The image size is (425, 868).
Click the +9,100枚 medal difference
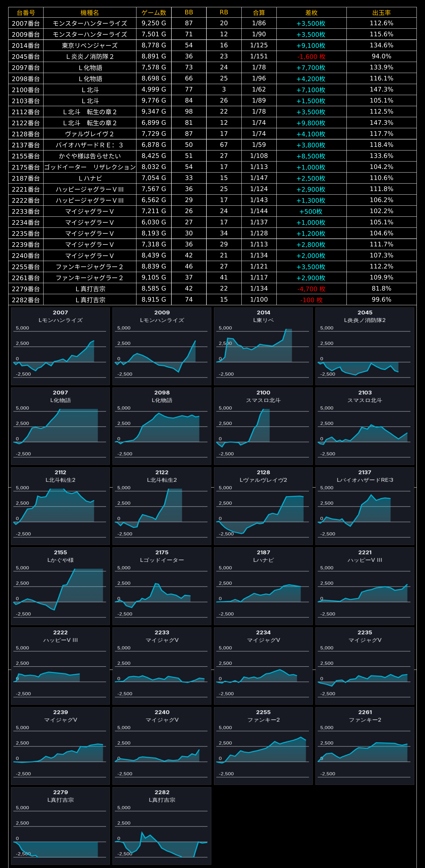pyautogui.click(x=311, y=45)
